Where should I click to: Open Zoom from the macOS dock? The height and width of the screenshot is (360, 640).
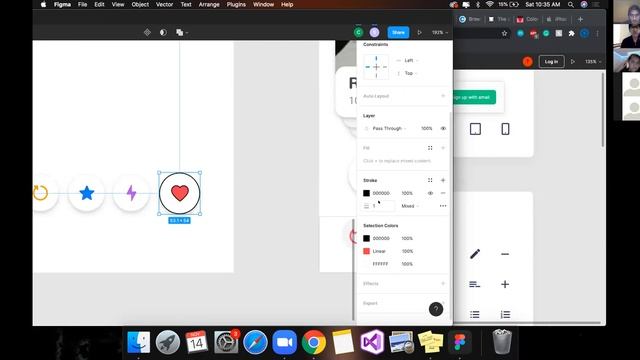[x=284, y=342]
